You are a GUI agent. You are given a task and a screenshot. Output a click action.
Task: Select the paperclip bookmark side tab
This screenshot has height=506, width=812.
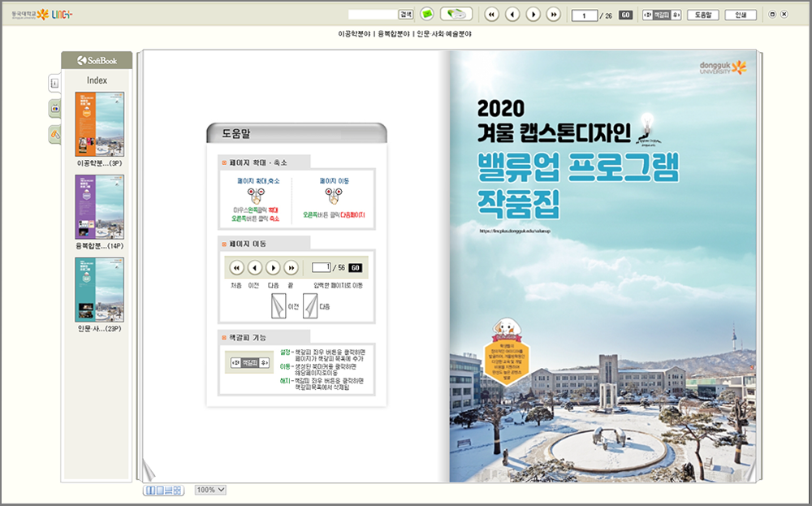pyautogui.click(x=55, y=134)
